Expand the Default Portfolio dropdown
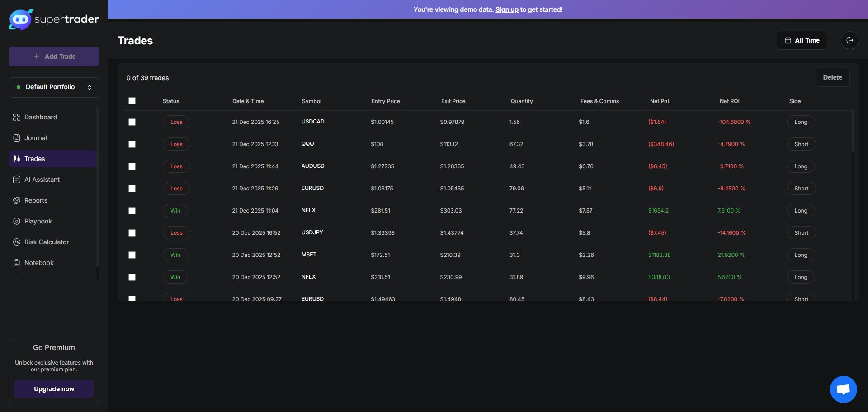Screen dimensions: 868x412 click(x=54, y=87)
